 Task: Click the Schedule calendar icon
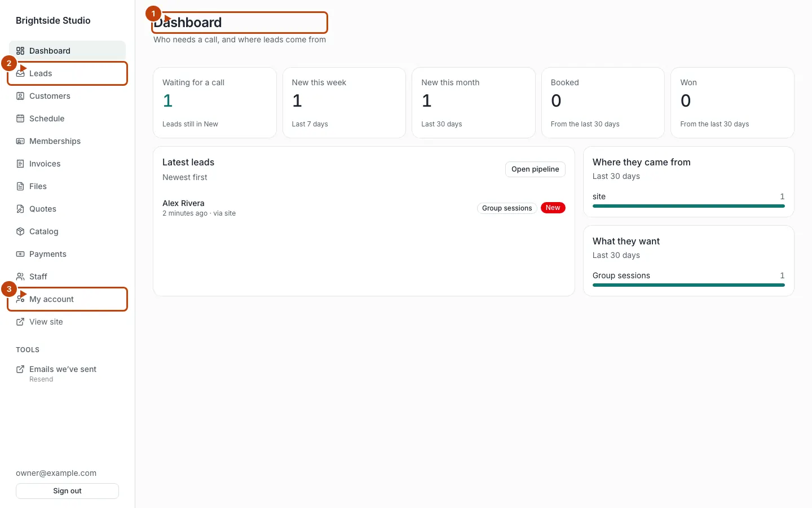20,119
